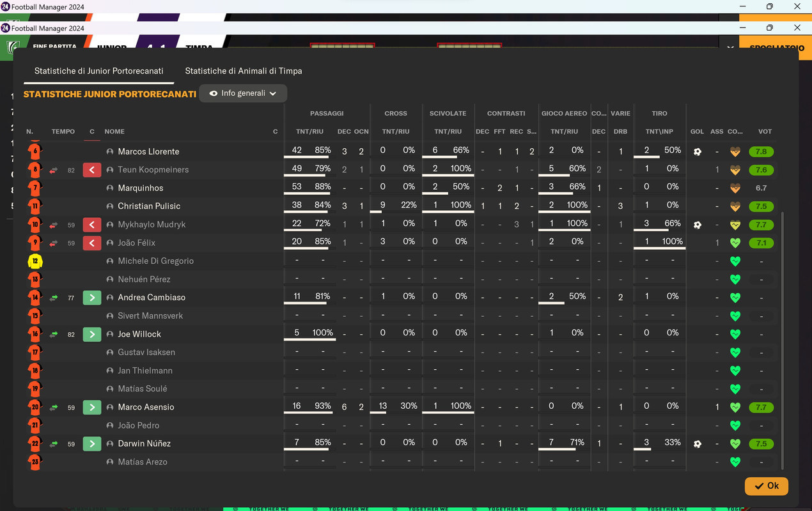Switch to Statistiche di Animali di Timpa tab
Viewport: 812px width, 511px height.
click(244, 71)
